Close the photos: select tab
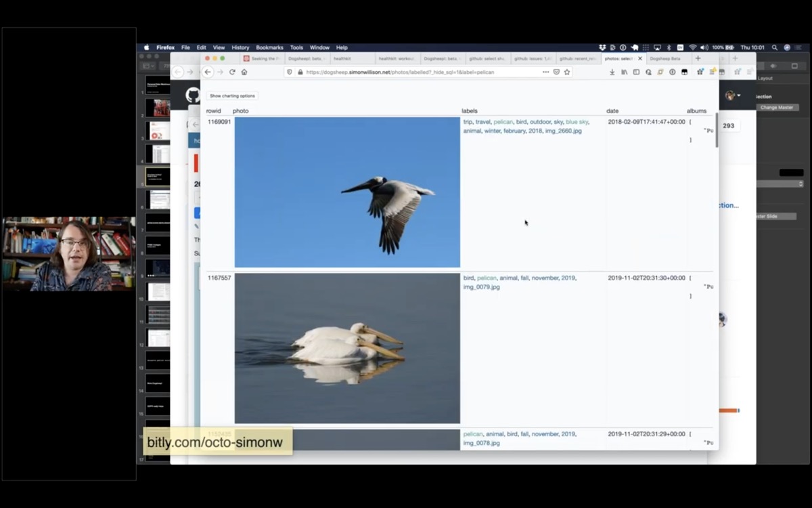 (x=640, y=58)
